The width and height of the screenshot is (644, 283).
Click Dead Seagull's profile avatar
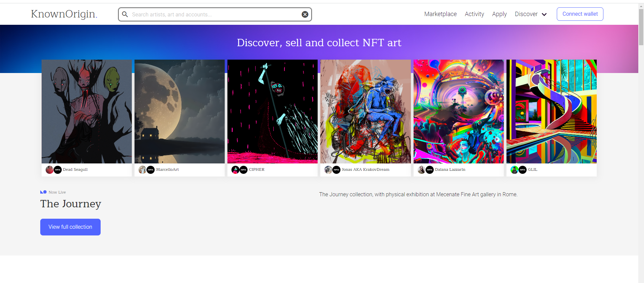pos(50,170)
